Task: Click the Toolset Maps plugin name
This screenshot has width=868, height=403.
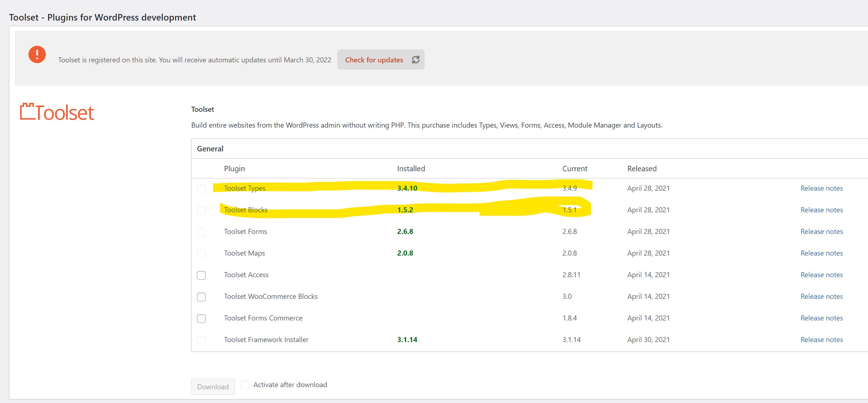Action: tap(244, 253)
